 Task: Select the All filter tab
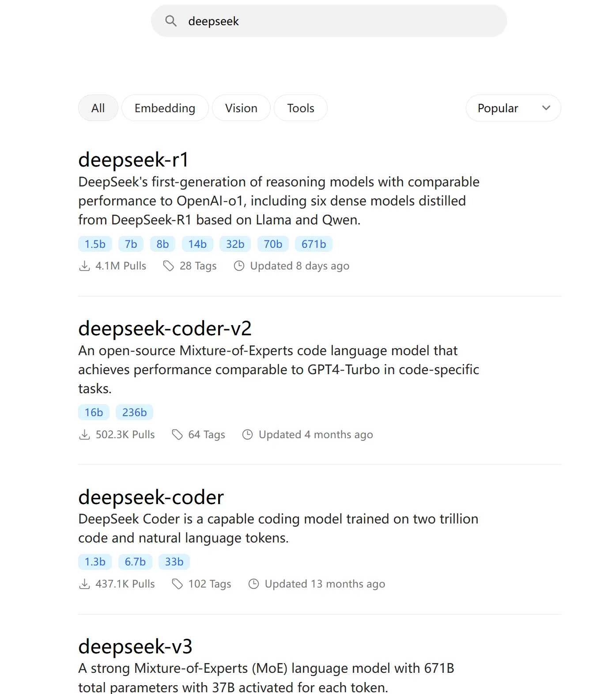click(x=98, y=108)
